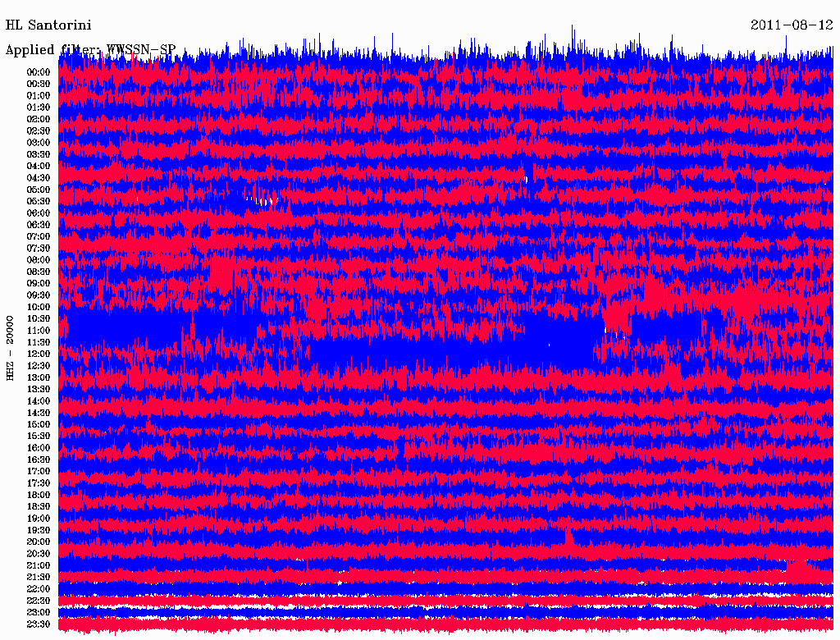The width and height of the screenshot is (840, 640).
Task: Pick the 04:30 time row label
Action: (x=39, y=178)
